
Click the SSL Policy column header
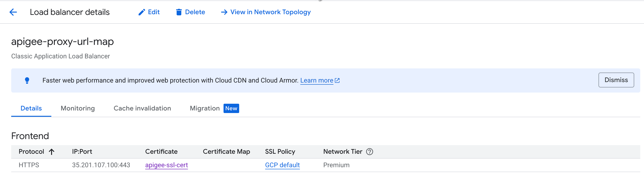point(280,152)
